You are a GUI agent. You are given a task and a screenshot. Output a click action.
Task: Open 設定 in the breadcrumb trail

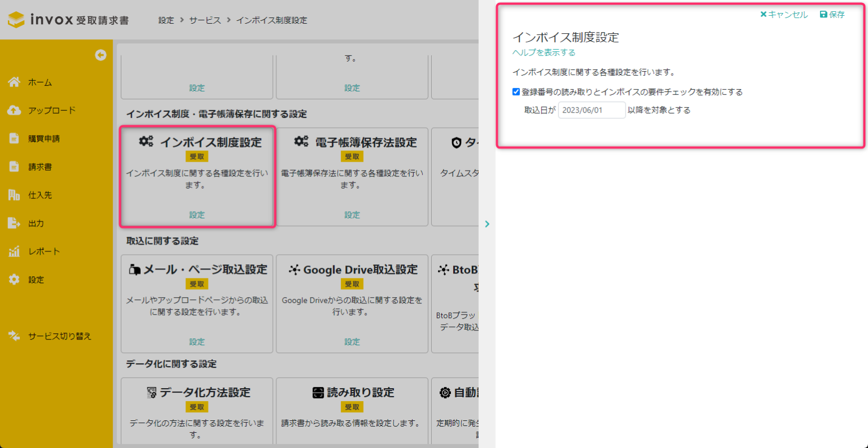pos(166,20)
